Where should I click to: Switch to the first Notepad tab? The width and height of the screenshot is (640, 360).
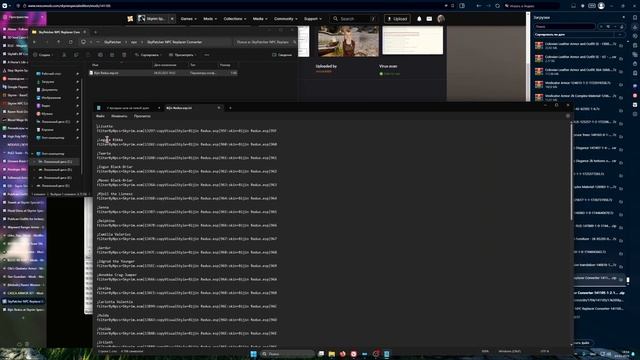coord(128,108)
